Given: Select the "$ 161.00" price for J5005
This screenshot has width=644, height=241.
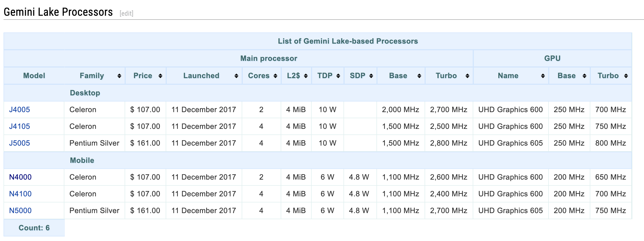Looking at the screenshot, I should [x=145, y=143].
